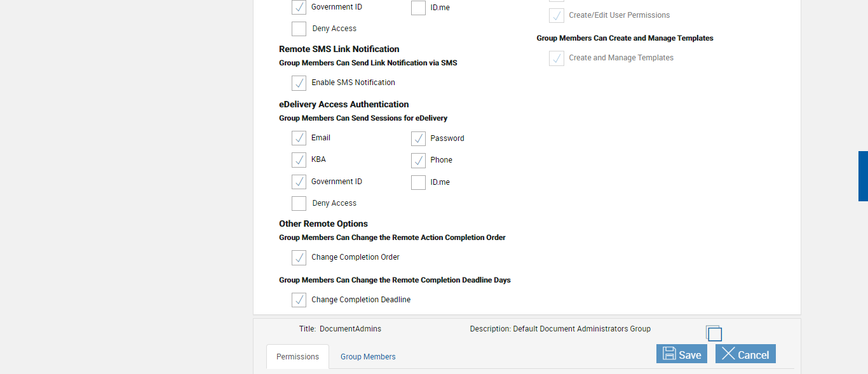Cancel the group permission changes
Screen dimensions: 868x374
pos(745,354)
